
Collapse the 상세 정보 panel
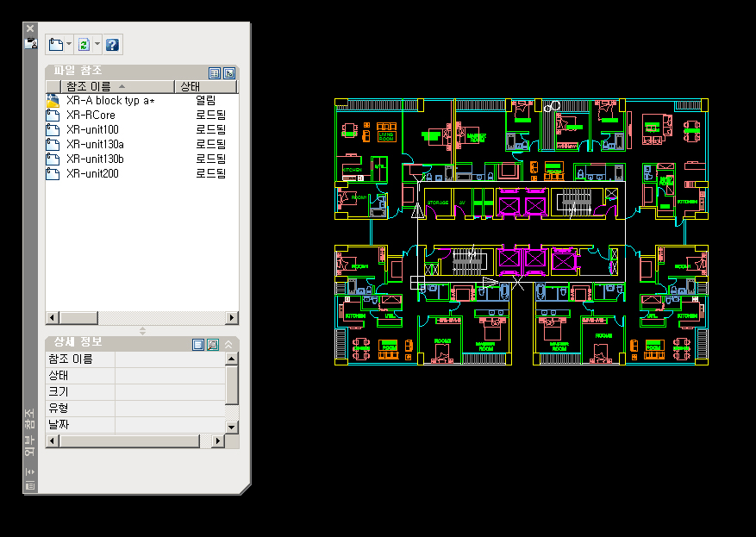point(228,344)
